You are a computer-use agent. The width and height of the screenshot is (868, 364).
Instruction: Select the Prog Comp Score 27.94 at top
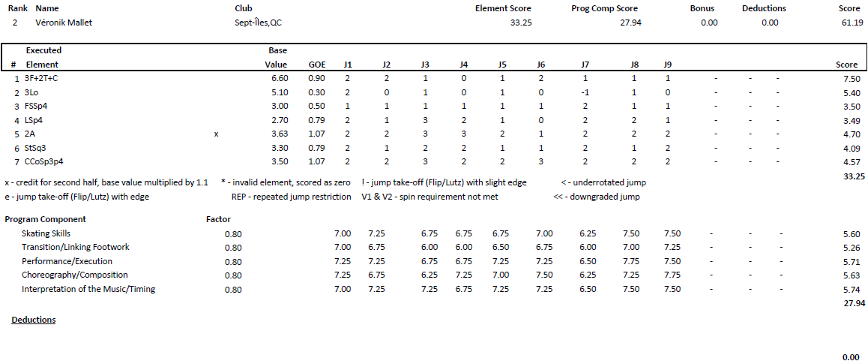coord(630,23)
